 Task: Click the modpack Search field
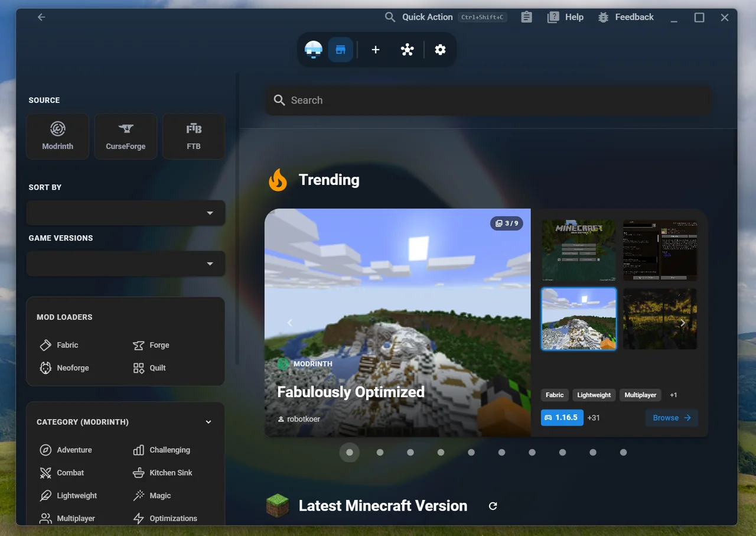(488, 100)
